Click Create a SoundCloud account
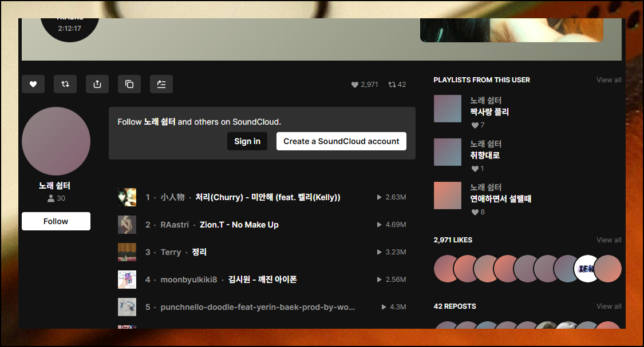Image resolution: width=644 pixels, height=347 pixels. (x=341, y=141)
